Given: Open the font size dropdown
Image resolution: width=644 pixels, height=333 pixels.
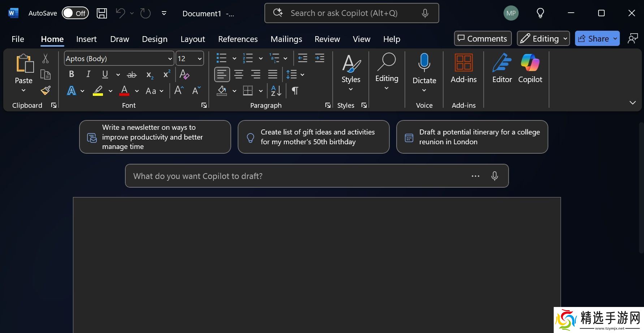Looking at the screenshot, I should click(x=199, y=59).
